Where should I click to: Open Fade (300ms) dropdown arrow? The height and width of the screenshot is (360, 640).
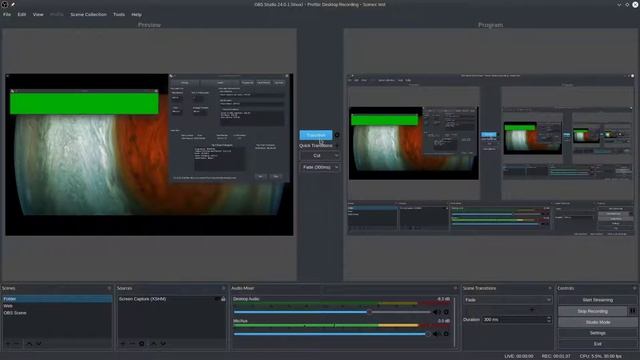(336, 167)
